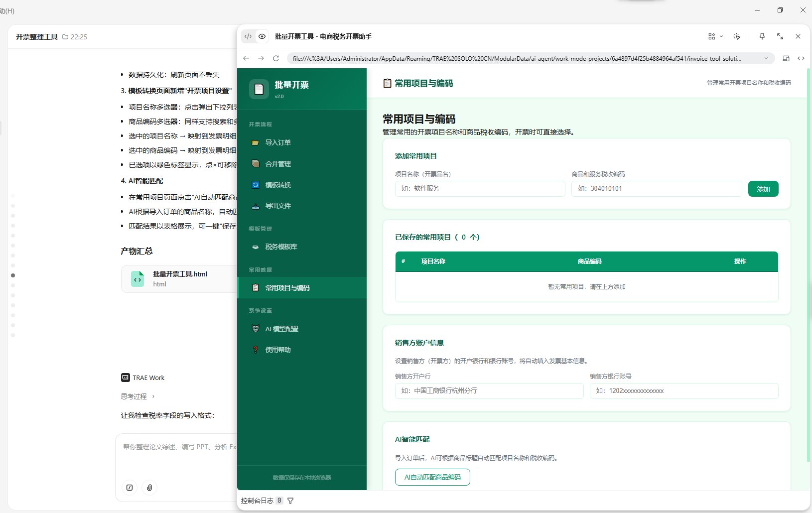Go forward in the preview browser

coord(261,58)
